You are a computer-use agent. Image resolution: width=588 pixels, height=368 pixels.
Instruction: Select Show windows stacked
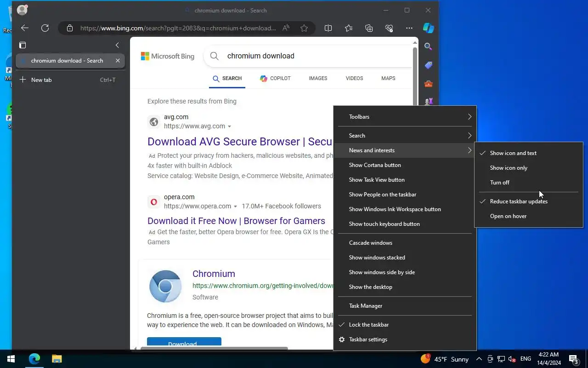(405, 258)
